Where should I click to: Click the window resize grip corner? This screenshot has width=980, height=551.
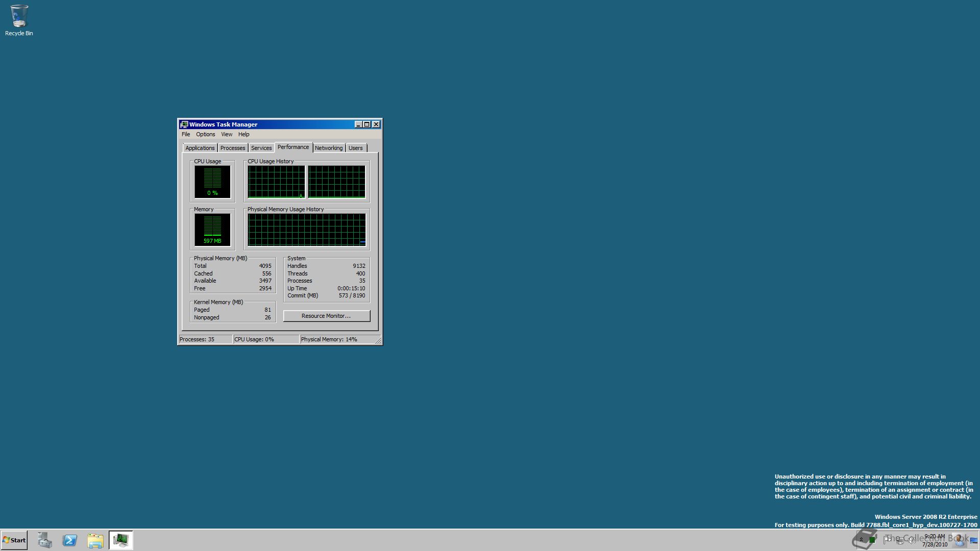click(x=378, y=341)
